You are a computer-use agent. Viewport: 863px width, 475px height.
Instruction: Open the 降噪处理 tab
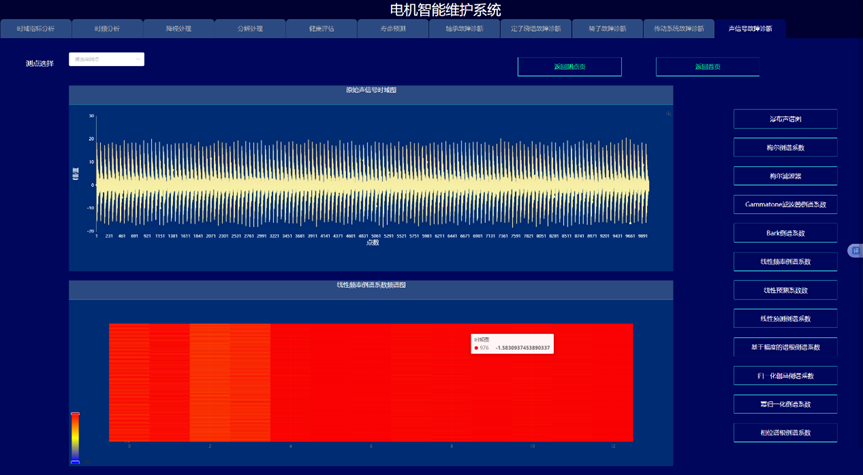pos(178,29)
